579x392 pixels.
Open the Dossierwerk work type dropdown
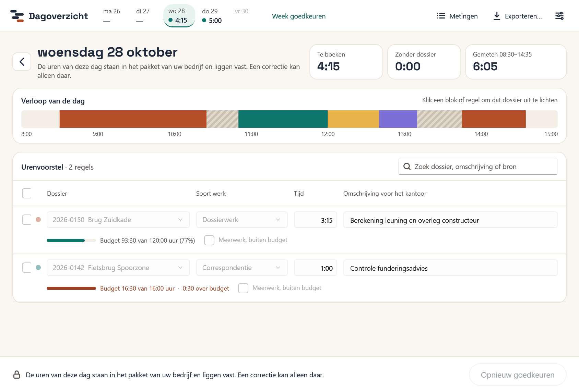(x=242, y=220)
